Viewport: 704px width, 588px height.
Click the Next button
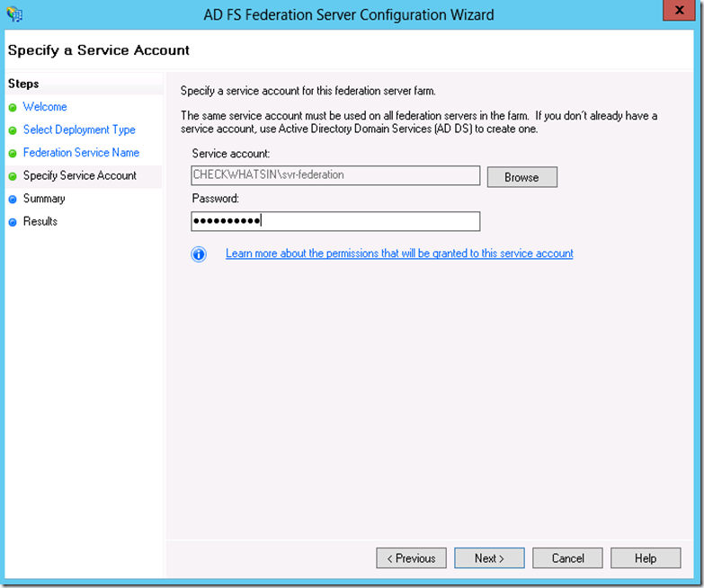(489, 558)
